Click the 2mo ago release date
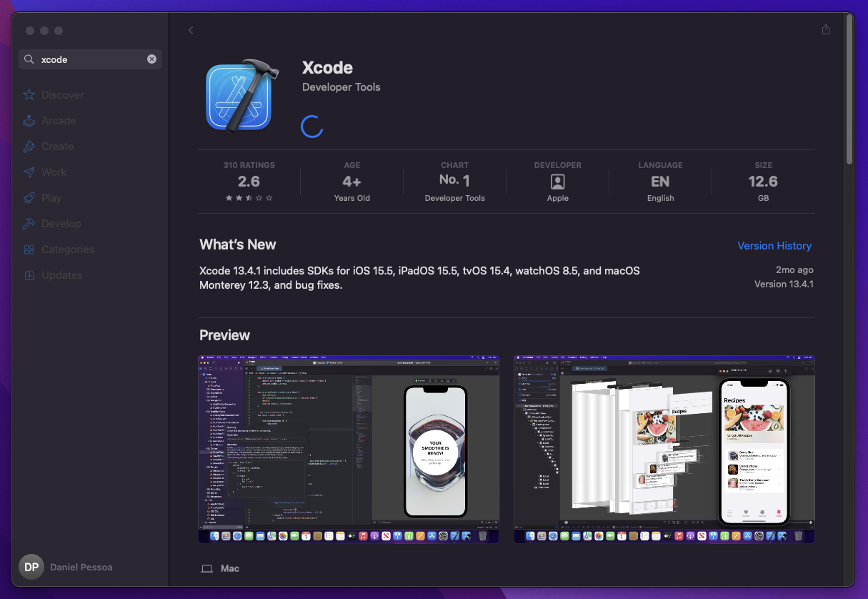The height and width of the screenshot is (599, 868). coord(794,270)
